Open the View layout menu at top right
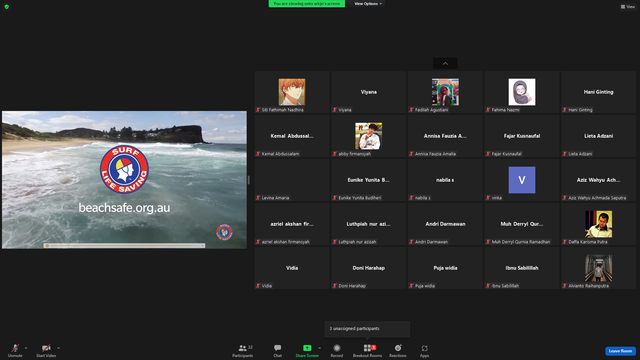 [x=628, y=7]
